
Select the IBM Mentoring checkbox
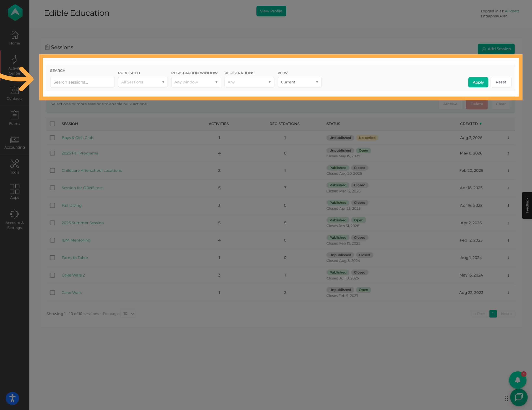coord(52,240)
